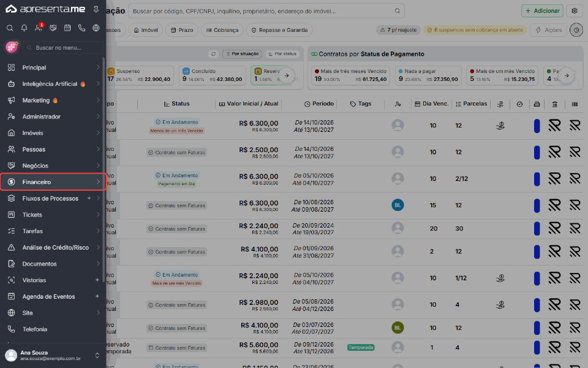Click the BL avatar on the 10/08/2026 row

click(x=398, y=205)
